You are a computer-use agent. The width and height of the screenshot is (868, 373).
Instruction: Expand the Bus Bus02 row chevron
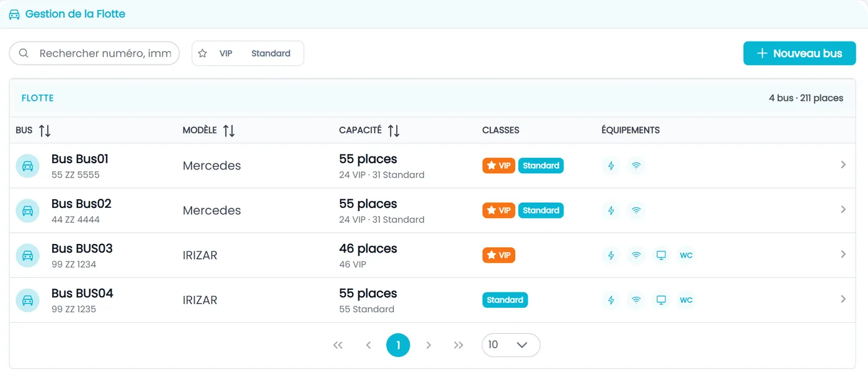pos(843,209)
